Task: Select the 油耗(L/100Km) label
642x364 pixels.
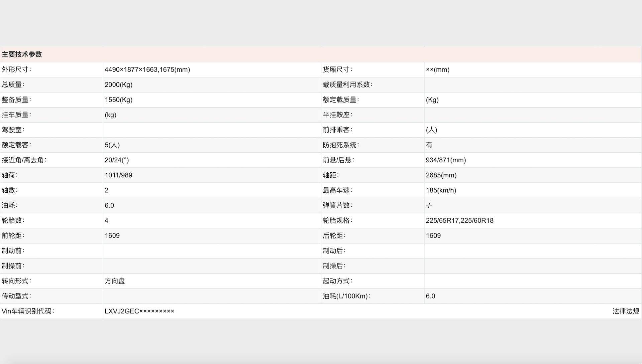Action: tap(346, 296)
